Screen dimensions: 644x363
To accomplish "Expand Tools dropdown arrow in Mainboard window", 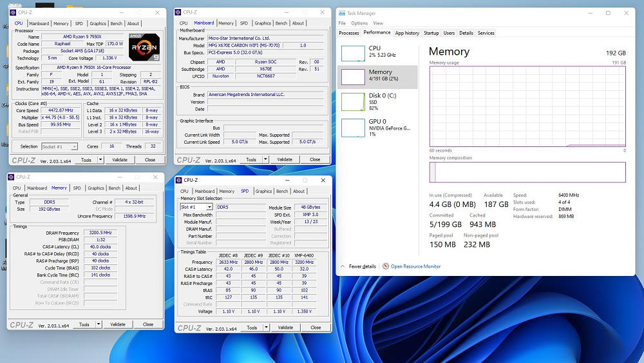I will click(264, 160).
